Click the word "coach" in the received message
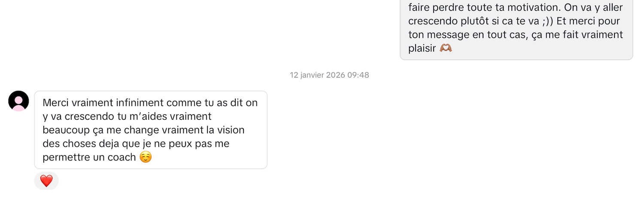Image resolution: width=644 pixels, height=198 pixels. (x=122, y=158)
